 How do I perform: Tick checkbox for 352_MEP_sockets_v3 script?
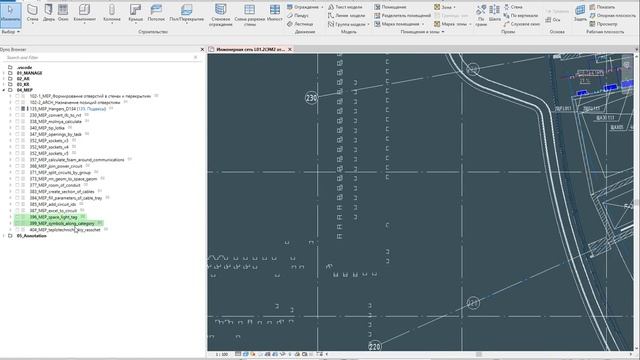click(18, 141)
